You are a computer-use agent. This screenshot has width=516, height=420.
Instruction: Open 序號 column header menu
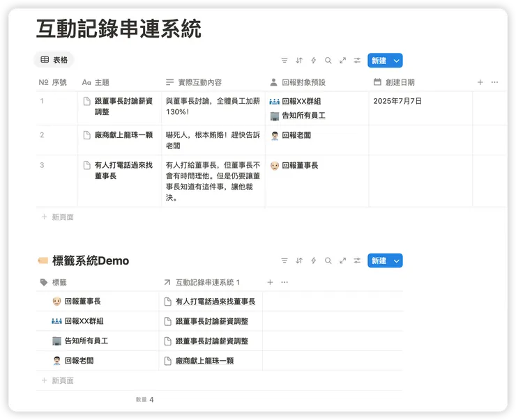coord(53,82)
